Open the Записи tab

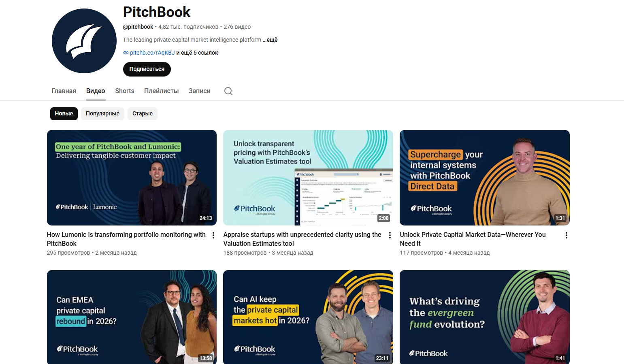coord(200,91)
